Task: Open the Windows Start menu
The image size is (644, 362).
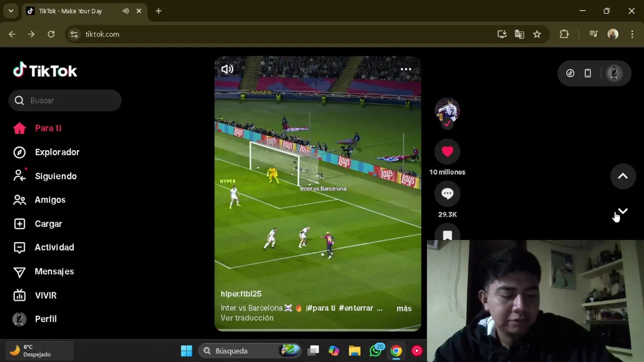Action: tap(187, 351)
